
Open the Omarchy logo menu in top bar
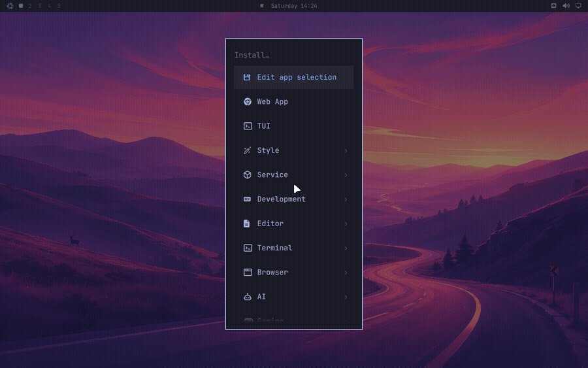tap(10, 6)
